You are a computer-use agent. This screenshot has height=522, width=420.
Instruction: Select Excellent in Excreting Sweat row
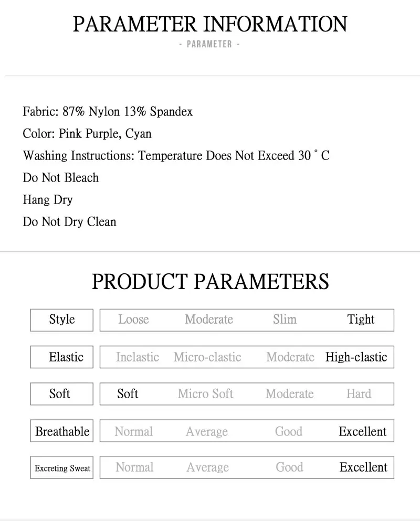[x=363, y=467]
